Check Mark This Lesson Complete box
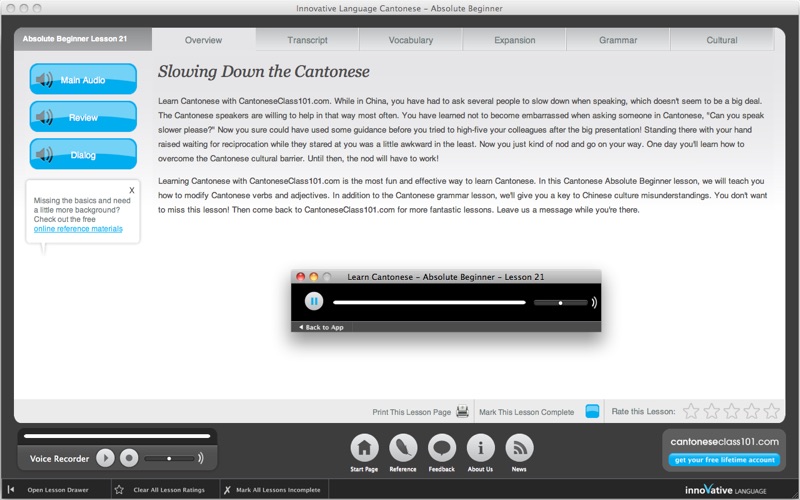 [592, 411]
